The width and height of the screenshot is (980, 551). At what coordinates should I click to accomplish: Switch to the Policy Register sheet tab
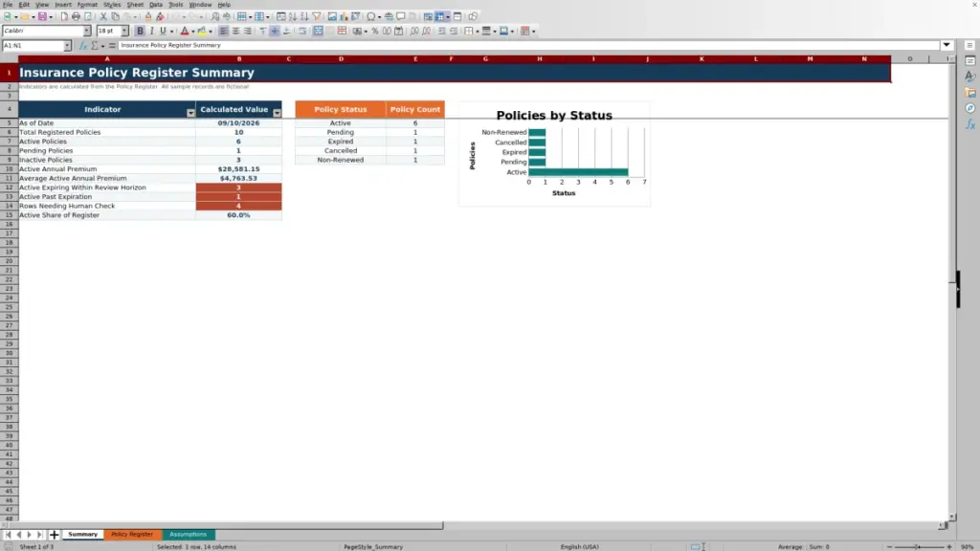tap(132, 535)
